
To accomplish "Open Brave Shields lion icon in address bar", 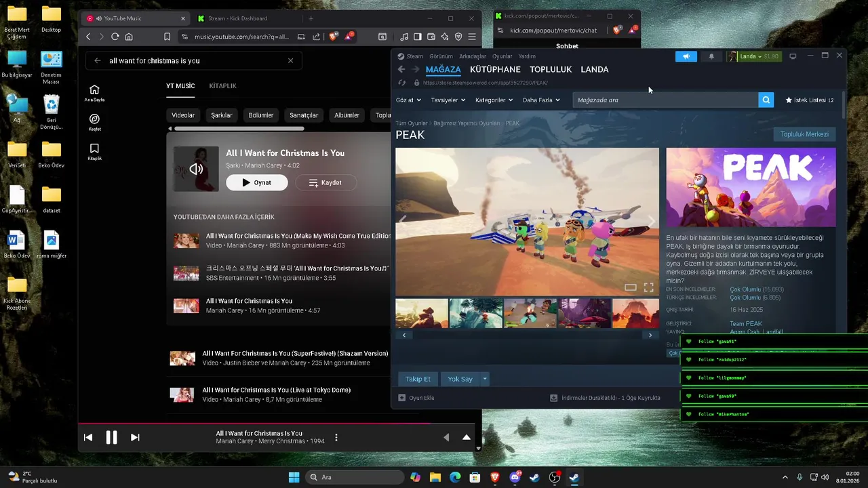I will click(333, 37).
